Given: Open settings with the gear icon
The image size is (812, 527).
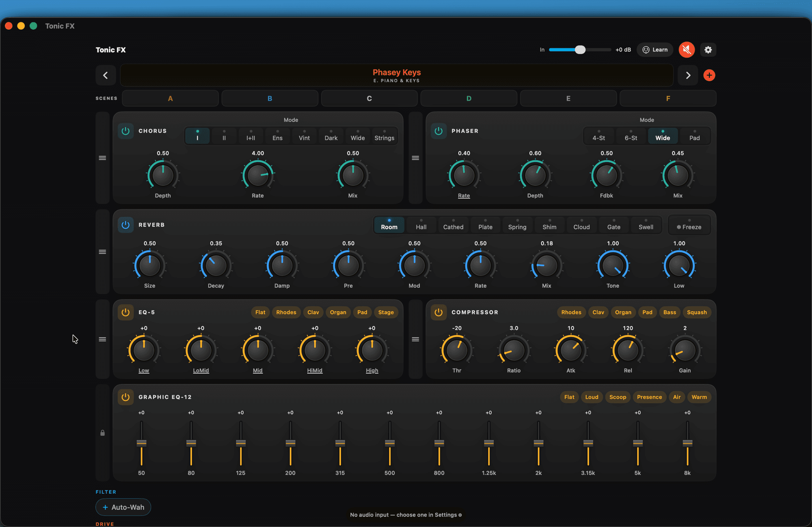Looking at the screenshot, I should (708, 50).
